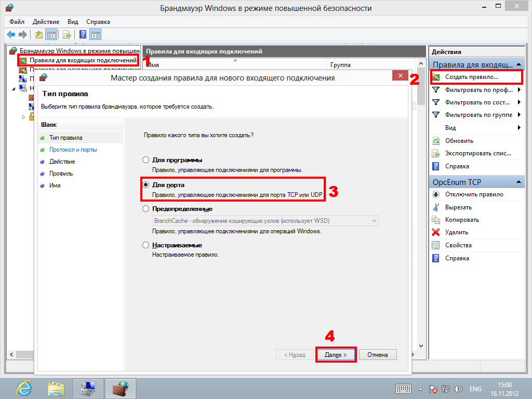The width and height of the screenshot is (532, 399).
Task: Click the Disable rule (Отключить правило) icon
Action: 436,194
